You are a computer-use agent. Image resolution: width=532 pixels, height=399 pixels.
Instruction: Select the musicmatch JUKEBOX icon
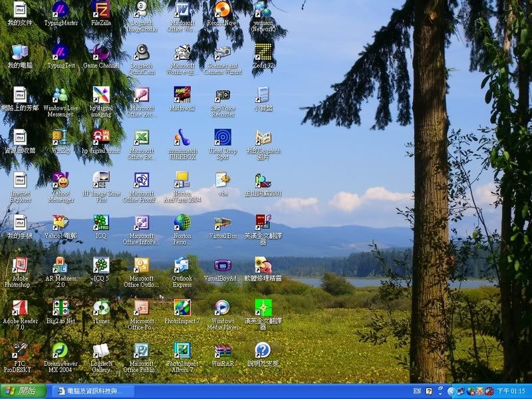182,137
